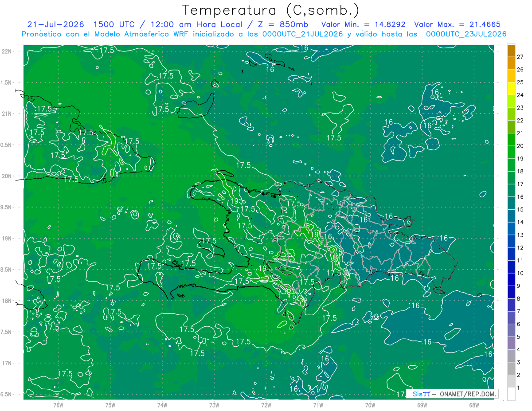This screenshot has height=411, width=532.
Task: Click the '0000UTC_23JUL2026' valid-until timestamp
Action: coord(466,34)
